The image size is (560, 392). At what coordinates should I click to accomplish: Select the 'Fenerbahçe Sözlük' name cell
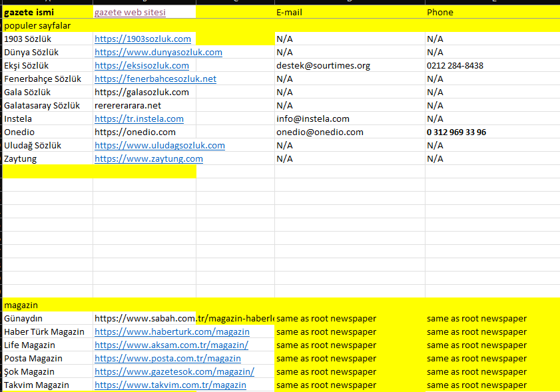click(47, 79)
